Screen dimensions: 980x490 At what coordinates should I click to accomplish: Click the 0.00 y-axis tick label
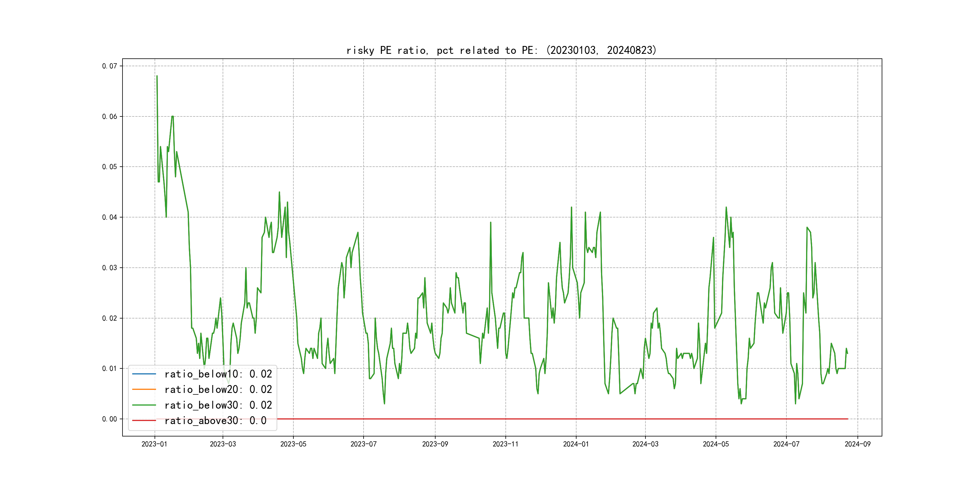click(109, 419)
